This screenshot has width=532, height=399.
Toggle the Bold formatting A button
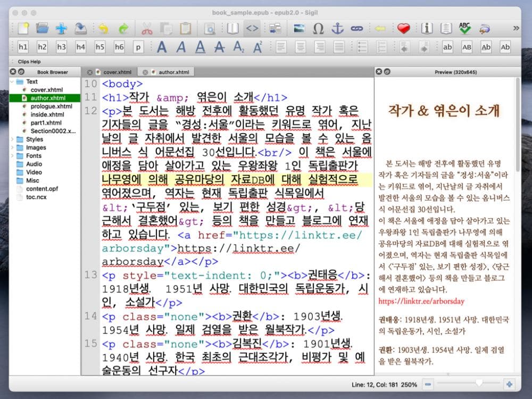162,47
